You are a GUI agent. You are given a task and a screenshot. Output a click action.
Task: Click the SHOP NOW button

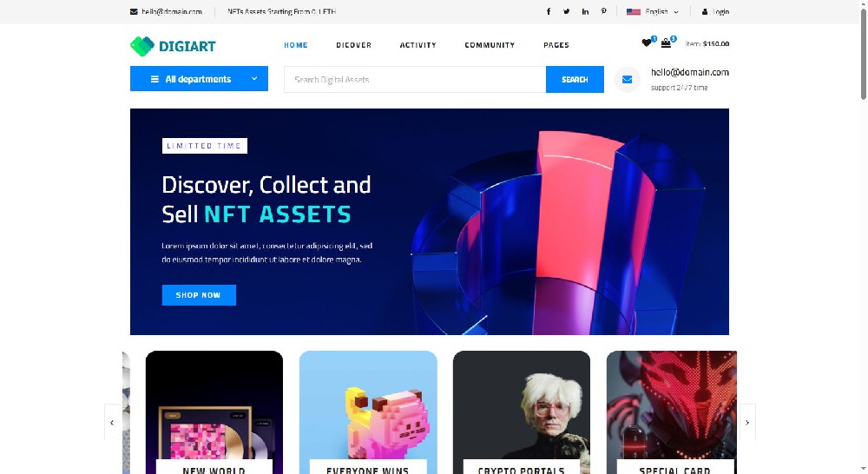click(199, 295)
